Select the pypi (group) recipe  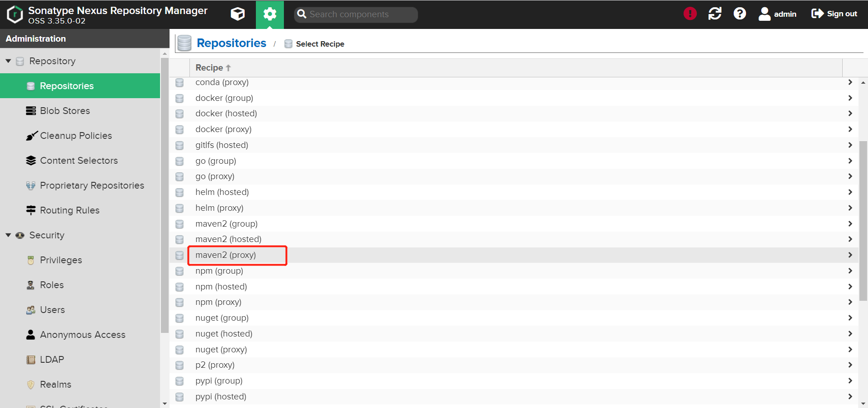(515, 381)
